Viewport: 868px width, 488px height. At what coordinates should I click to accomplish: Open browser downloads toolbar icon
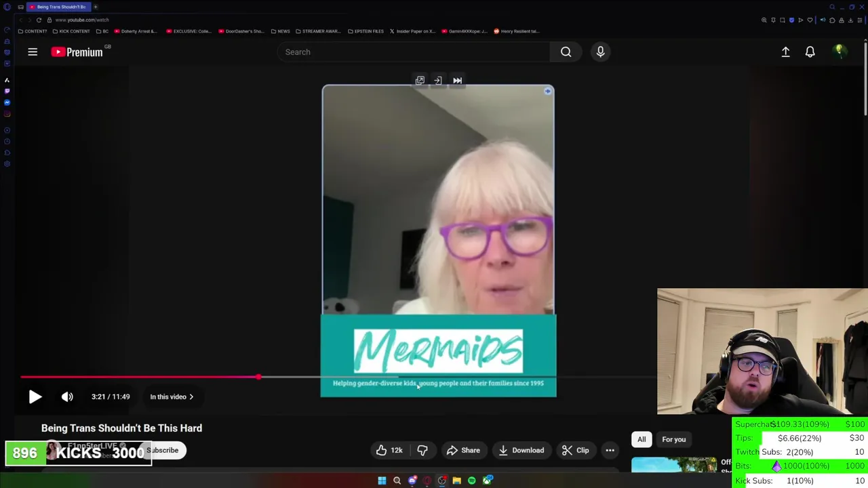coord(850,20)
